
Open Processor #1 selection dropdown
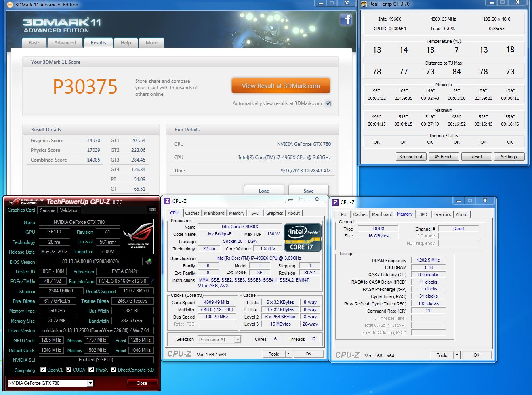(238, 340)
